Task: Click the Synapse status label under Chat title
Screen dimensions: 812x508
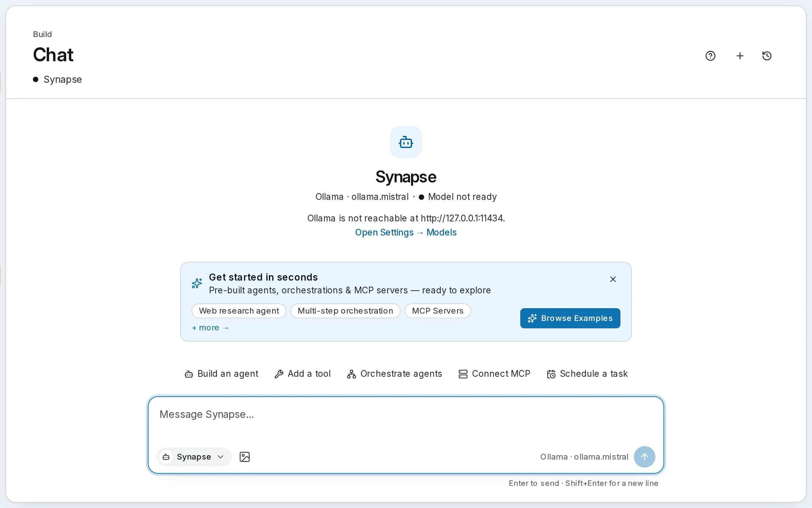Action: (x=63, y=79)
